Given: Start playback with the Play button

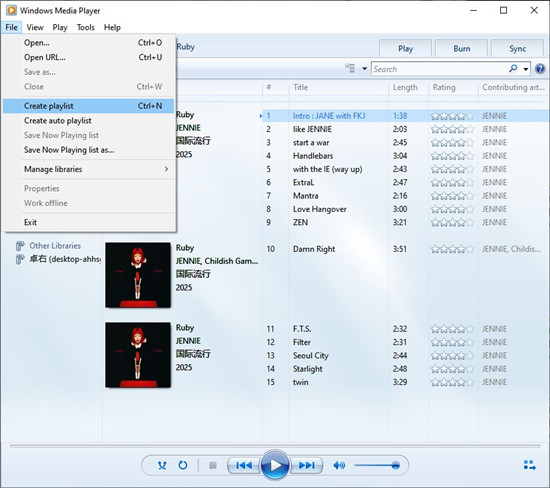Looking at the screenshot, I should 275,465.
